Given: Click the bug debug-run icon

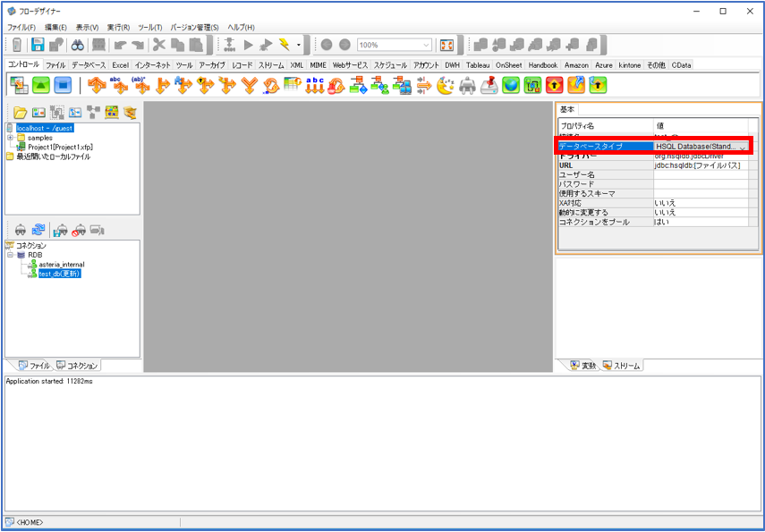Looking at the screenshot, I should (266, 45).
